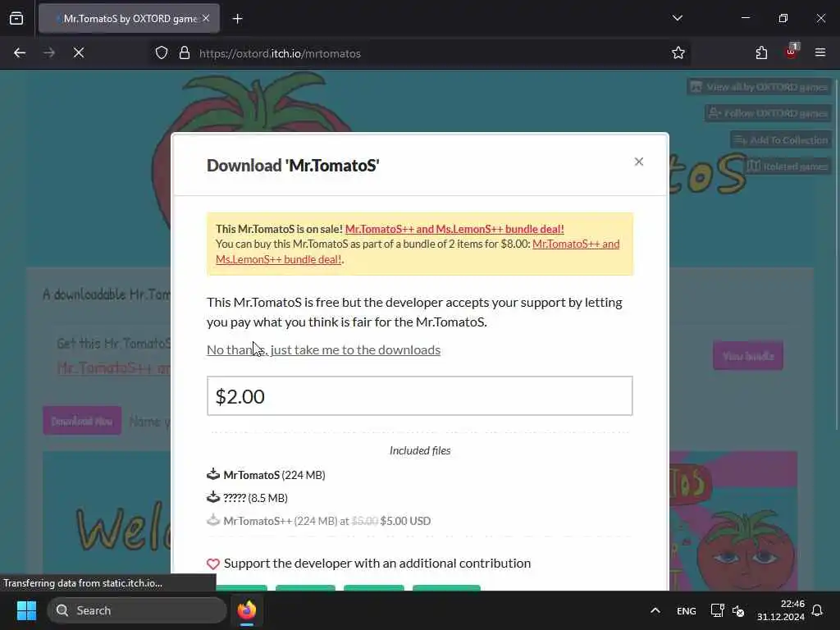Open the clock showing 22:46
This screenshot has width=840, height=630.
pyautogui.click(x=781, y=610)
